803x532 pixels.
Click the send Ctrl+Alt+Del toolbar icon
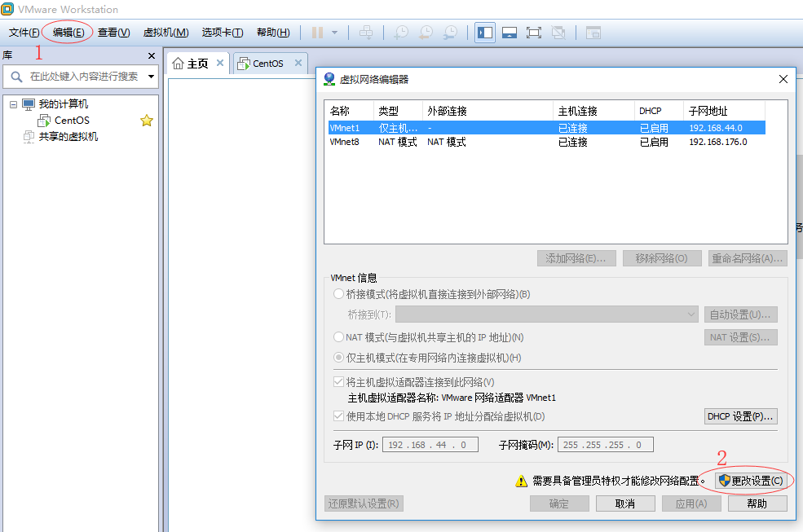pos(366,33)
